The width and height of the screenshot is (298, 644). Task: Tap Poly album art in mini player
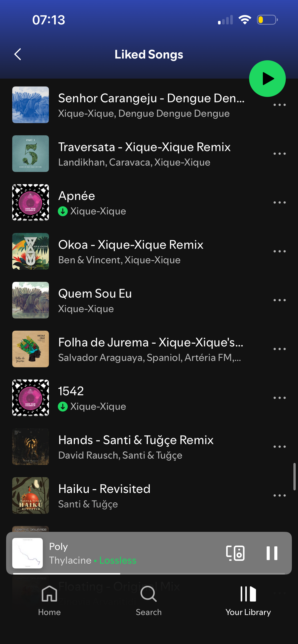pos(28,553)
